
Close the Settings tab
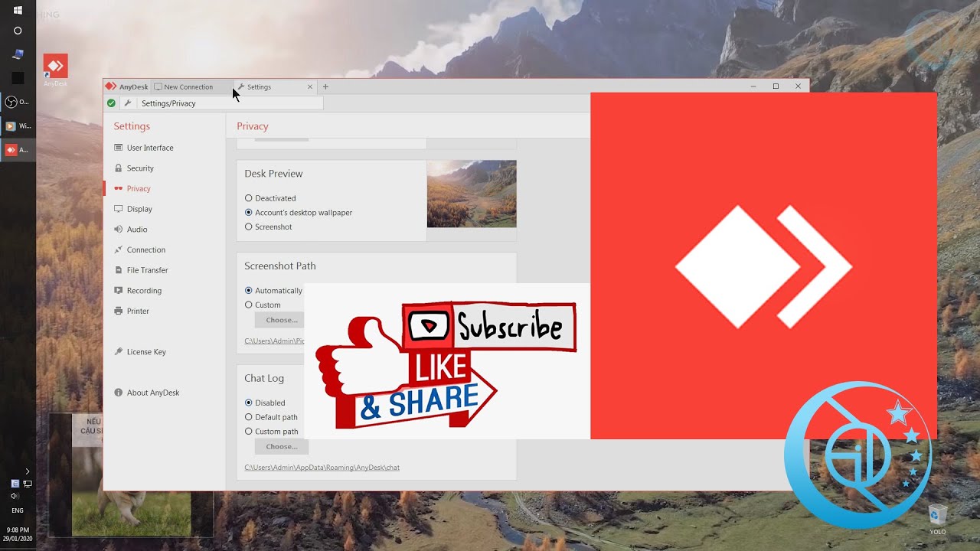pos(310,87)
